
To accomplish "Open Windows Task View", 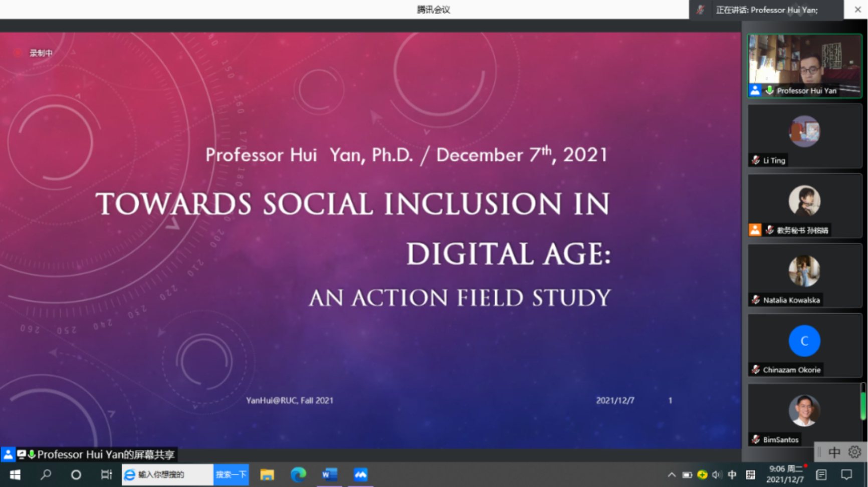I will tap(106, 474).
